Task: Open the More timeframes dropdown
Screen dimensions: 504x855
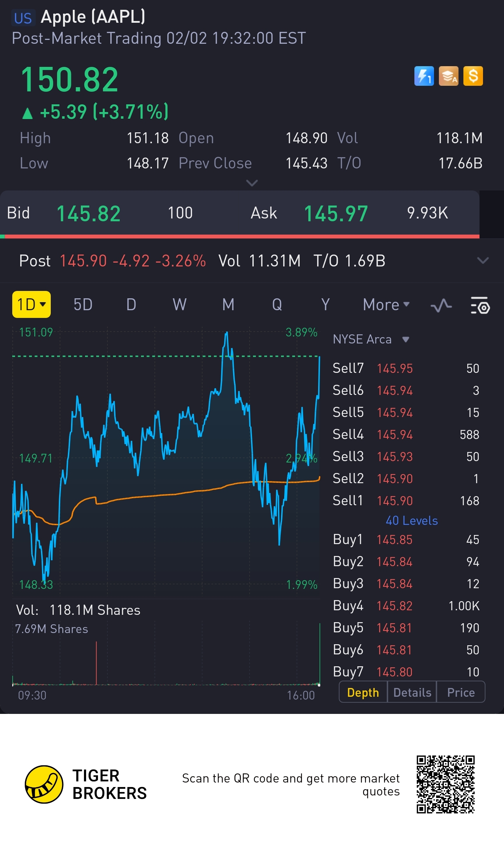Action: click(386, 305)
